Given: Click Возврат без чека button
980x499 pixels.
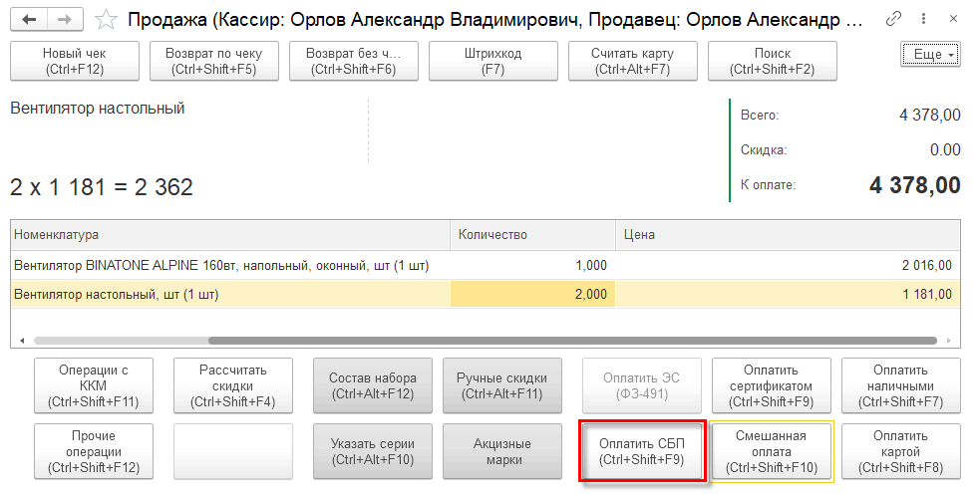Looking at the screenshot, I should pos(353,61).
